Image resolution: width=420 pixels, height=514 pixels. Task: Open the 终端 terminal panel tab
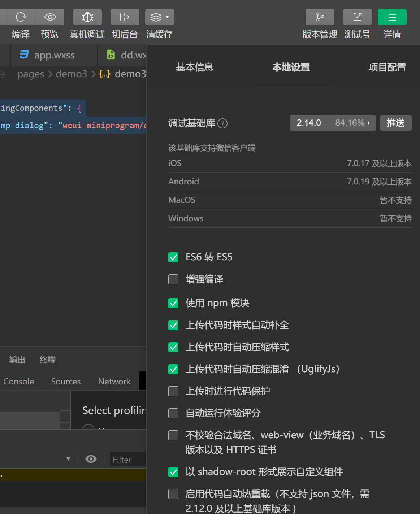(47, 360)
